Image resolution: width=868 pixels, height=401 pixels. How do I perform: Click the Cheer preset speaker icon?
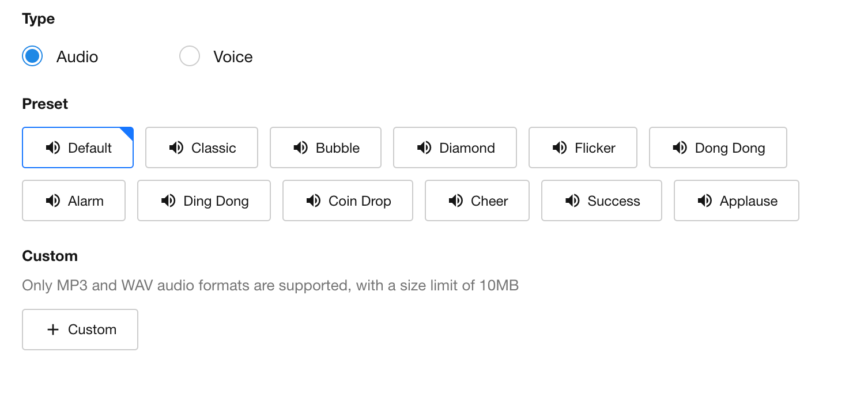click(x=456, y=201)
